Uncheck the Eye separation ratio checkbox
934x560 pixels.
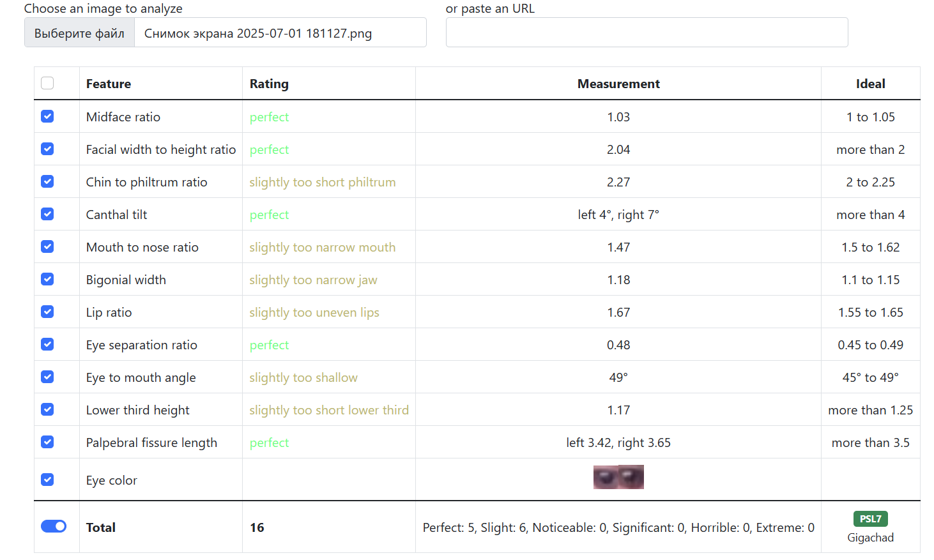pyautogui.click(x=47, y=344)
